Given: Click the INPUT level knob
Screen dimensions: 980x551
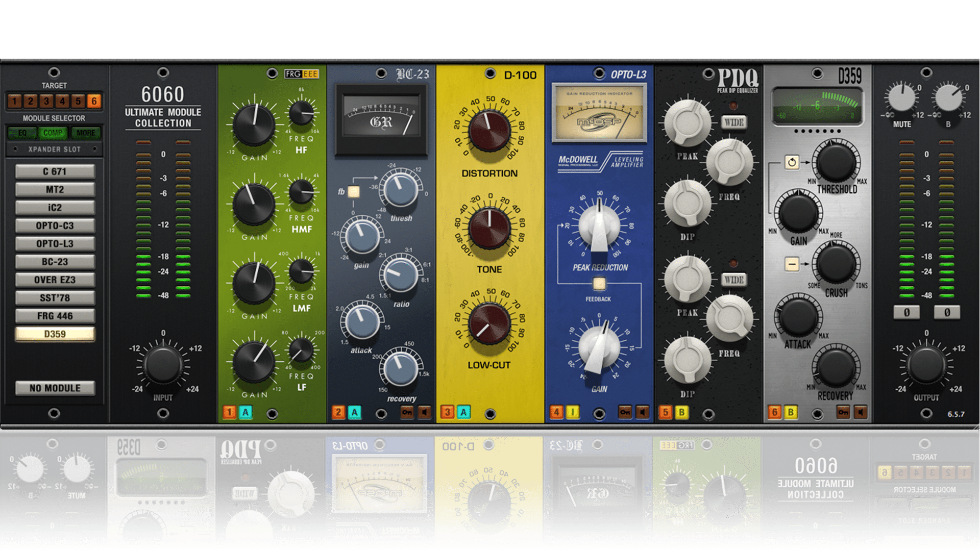Looking at the screenshot, I should click(163, 365).
